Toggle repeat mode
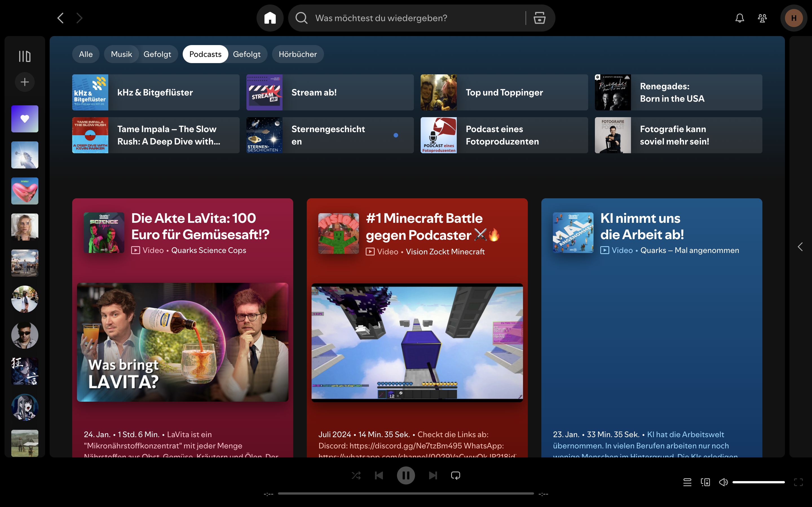The image size is (812, 507). tap(455, 475)
